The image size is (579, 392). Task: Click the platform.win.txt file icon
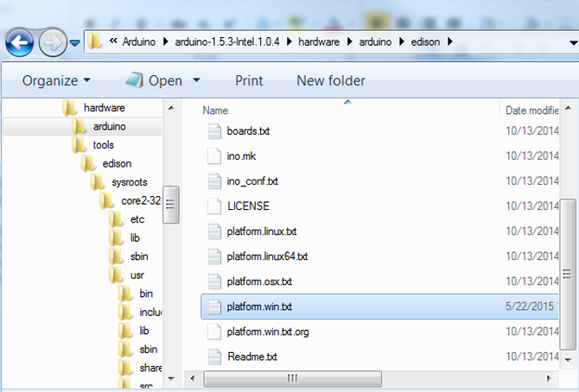click(x=214, y=307)
